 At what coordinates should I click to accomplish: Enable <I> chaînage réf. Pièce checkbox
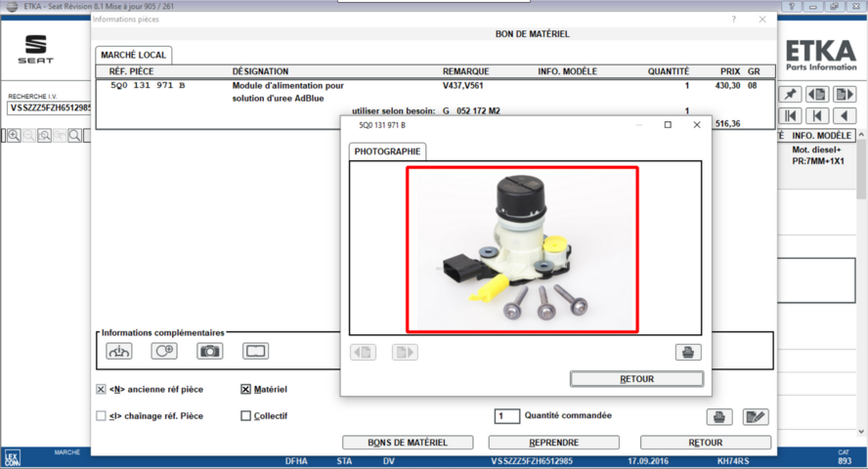pyautogui.click(x=101, y=416)
